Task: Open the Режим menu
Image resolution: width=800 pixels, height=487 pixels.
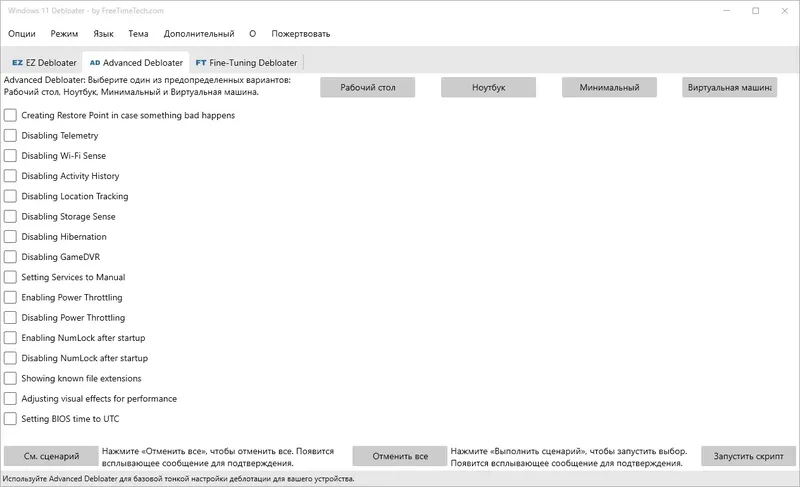Action: tap(64, 34)
